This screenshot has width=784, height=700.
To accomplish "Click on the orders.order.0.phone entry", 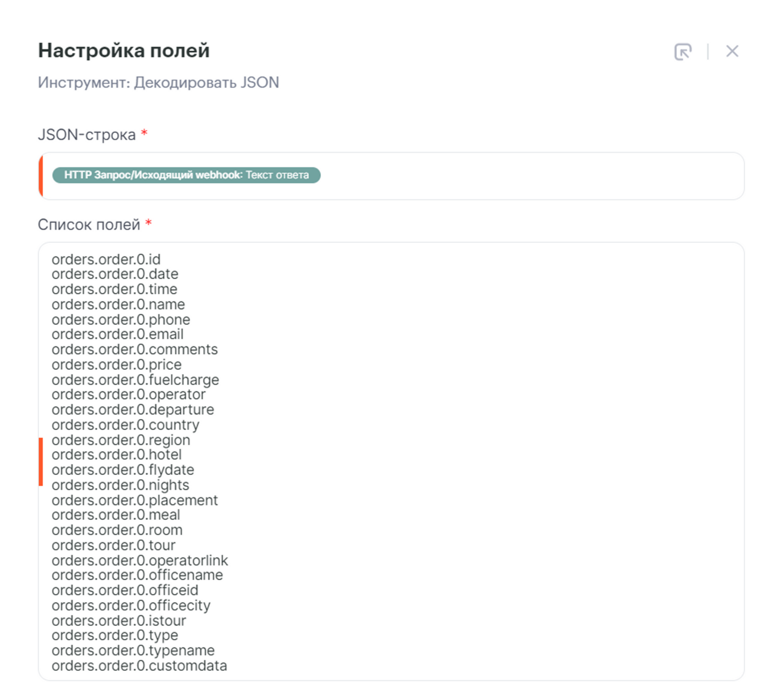I will point(121,319).
